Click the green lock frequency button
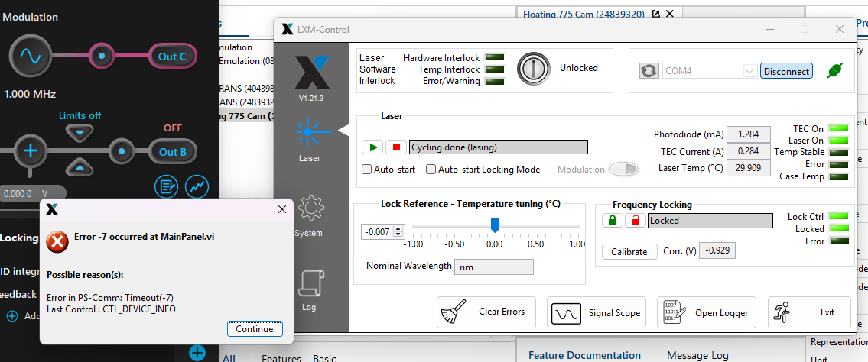This screenshot has width=868, height=362. (x=613, y=221)
